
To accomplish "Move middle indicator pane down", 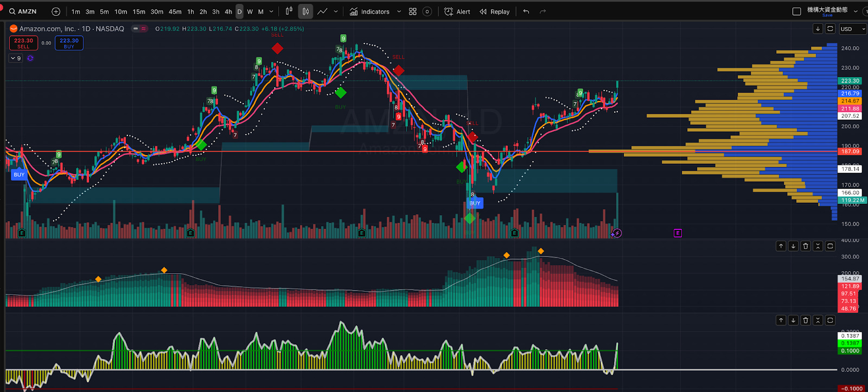I will (793, 246).
